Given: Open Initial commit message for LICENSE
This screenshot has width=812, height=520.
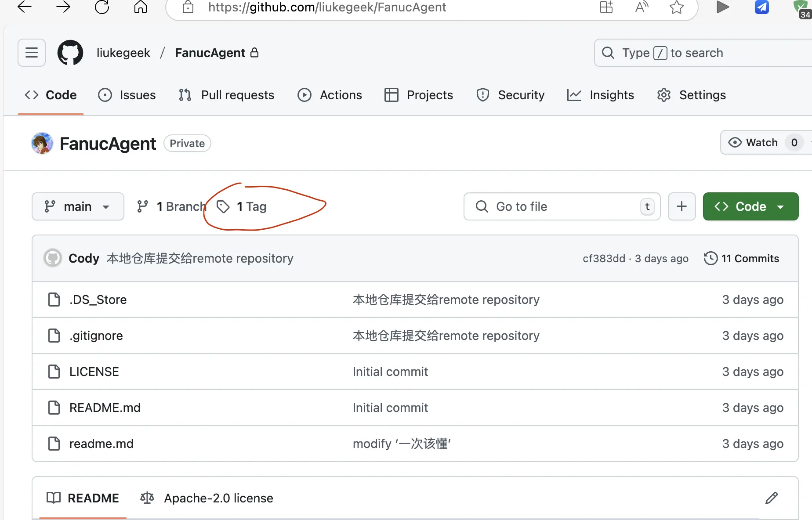Looking at the screenshot, I should click(x=390, y=372).
